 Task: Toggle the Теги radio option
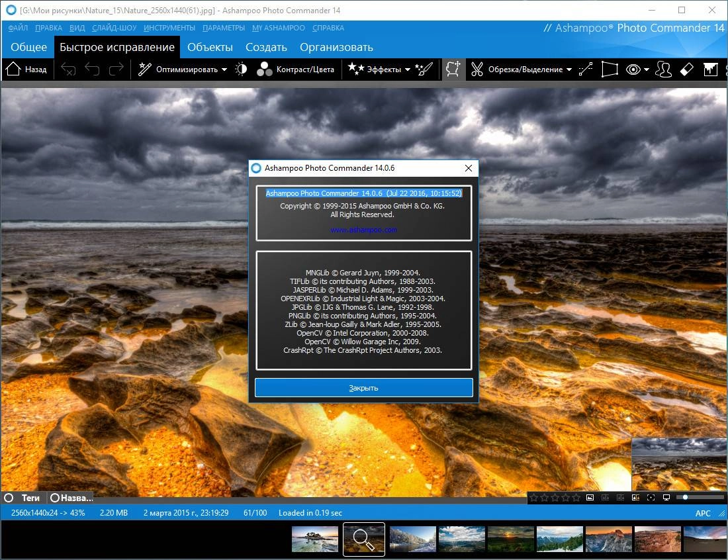[9, 498]
